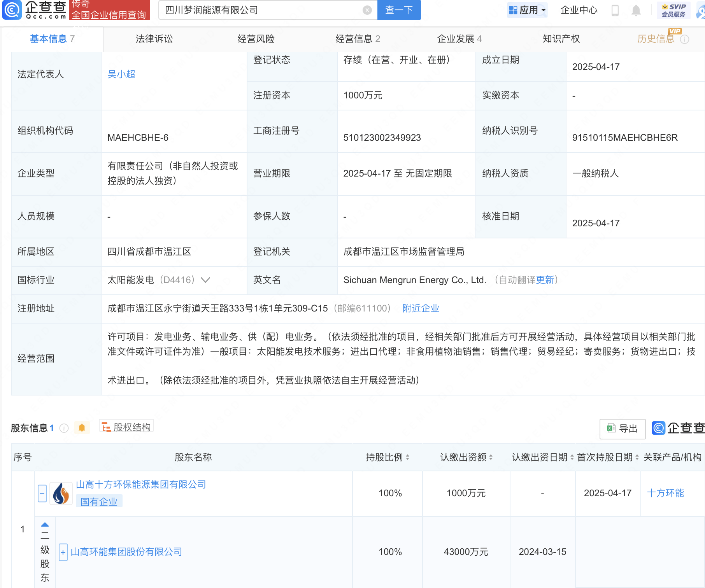Click info icon beside 历史信息
705x588 pixels.
point(685,39)
